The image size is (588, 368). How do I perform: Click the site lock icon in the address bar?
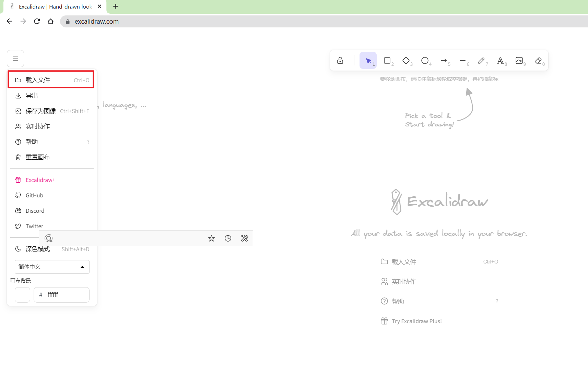(68, 22)
